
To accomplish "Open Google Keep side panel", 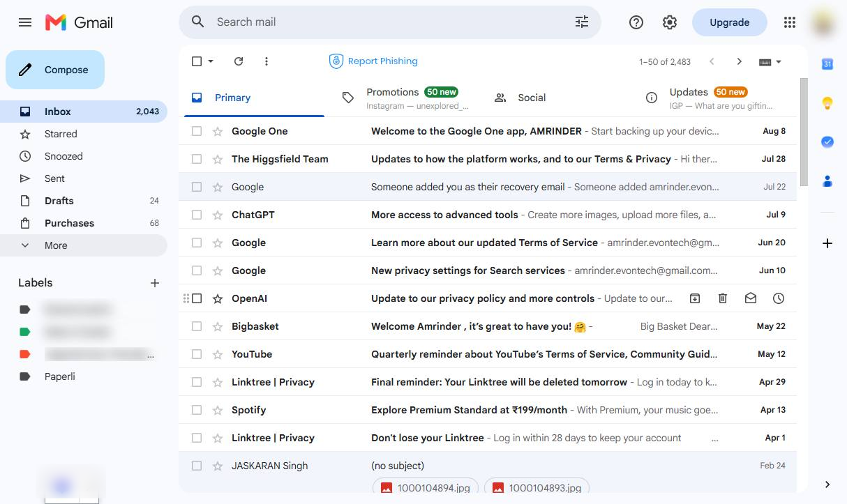I will (827, 103).
